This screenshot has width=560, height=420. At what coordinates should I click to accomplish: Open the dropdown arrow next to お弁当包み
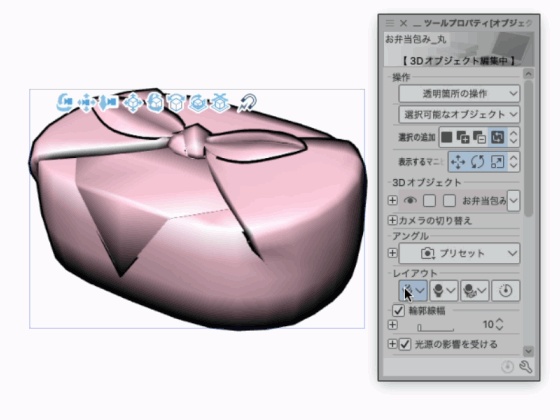(514, 201)
